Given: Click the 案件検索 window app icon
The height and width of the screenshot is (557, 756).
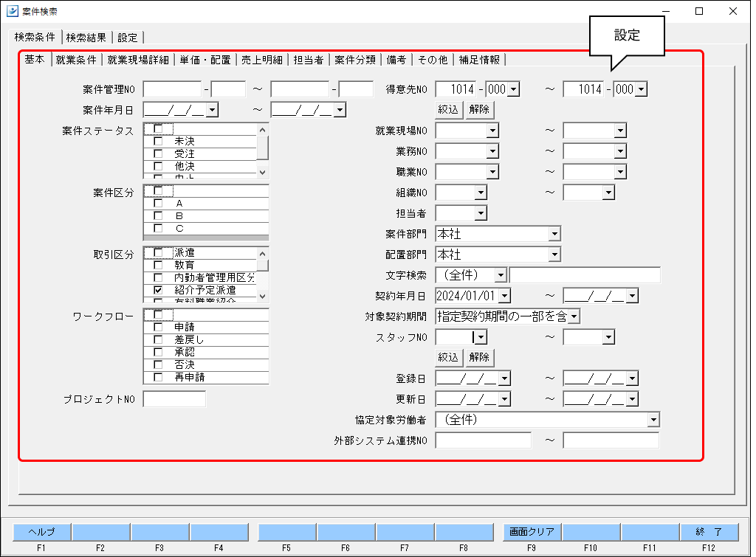Looking at the screenshot, I should (13, 11).
